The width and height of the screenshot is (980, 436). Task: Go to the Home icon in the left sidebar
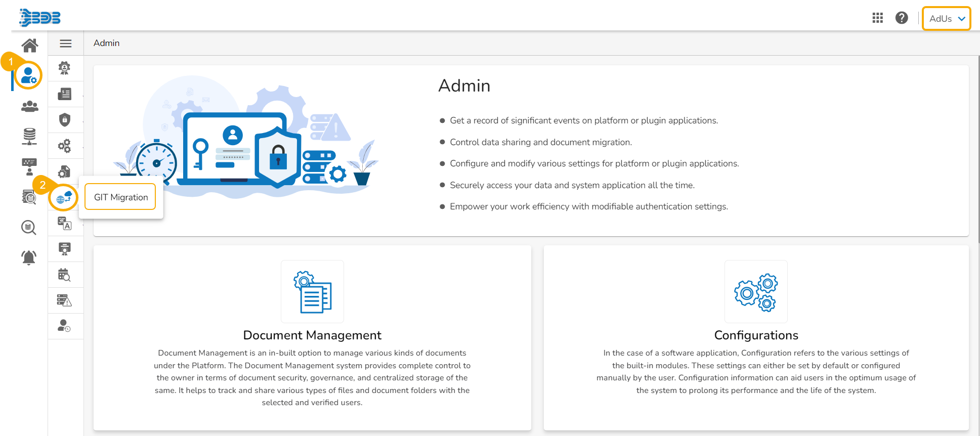pos(30,46)
